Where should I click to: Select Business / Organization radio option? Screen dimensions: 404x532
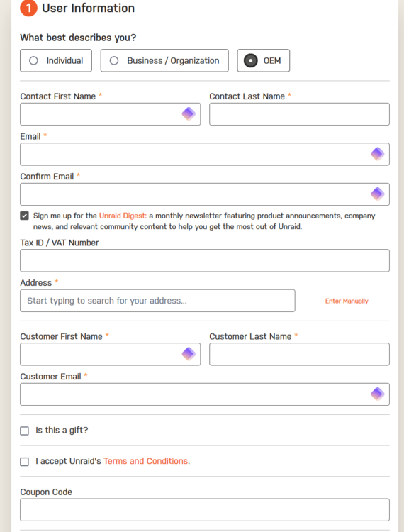coord(164,61)
